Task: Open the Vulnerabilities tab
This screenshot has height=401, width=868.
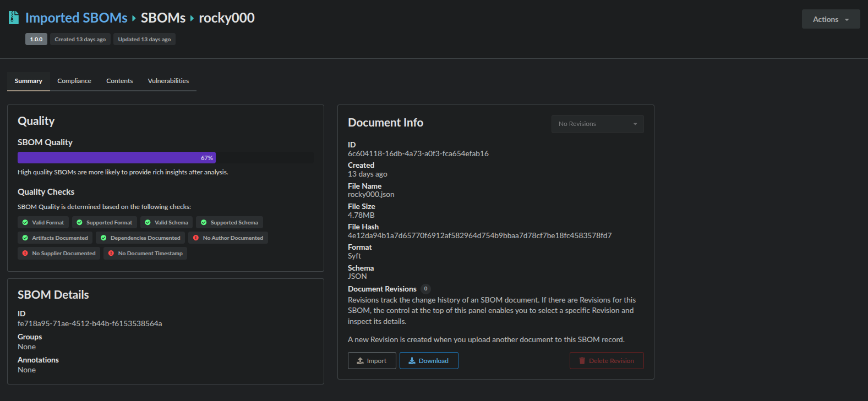Action: tap(168, 81)
